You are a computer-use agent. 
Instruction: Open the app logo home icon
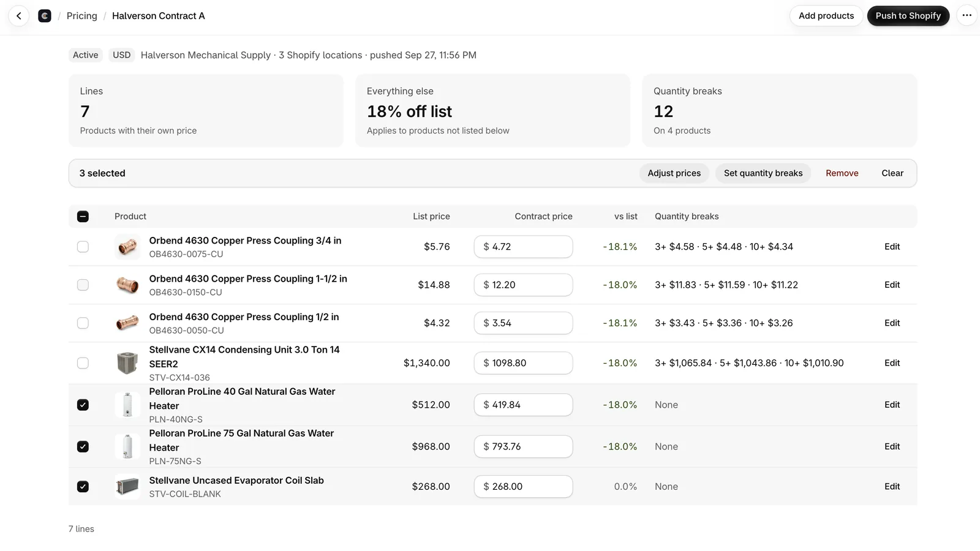[45, 16]
